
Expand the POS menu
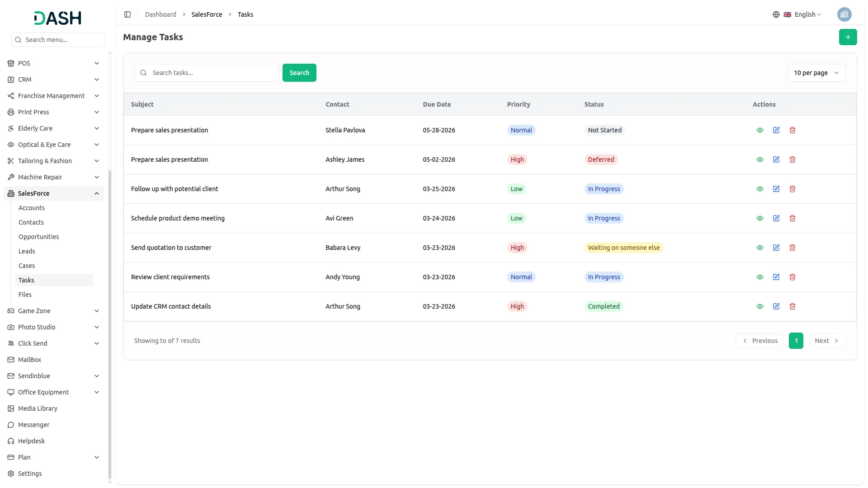53,63
